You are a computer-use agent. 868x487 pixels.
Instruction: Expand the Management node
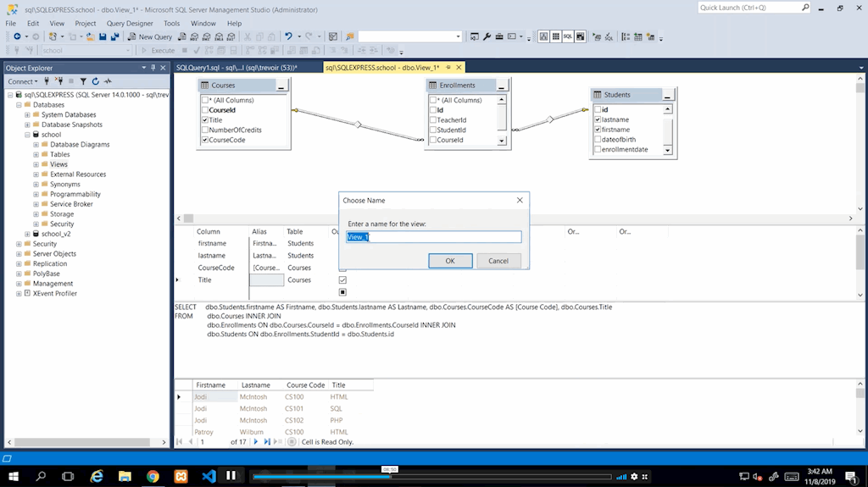click(x=19, y=284)
